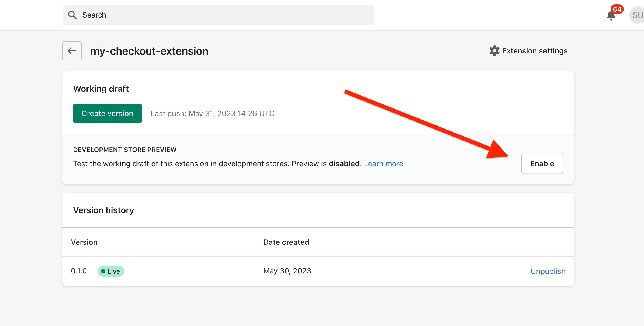This screenshot has width=644, height=326.
Task: Click the Extension settings gear icon
Action: click(494, 51)
